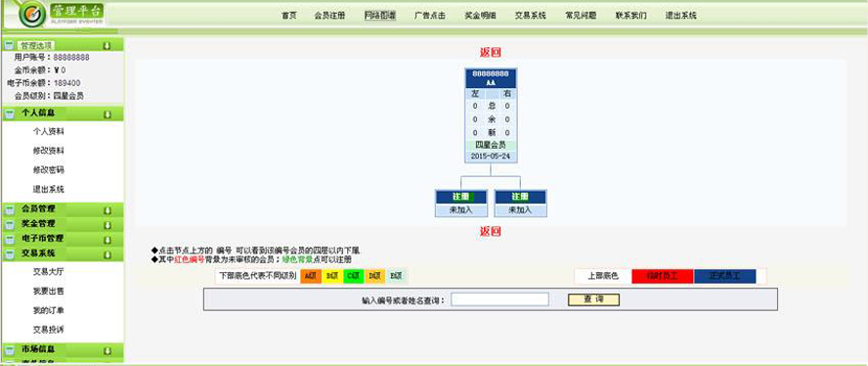
Task: Expand 市场信息 section using its arrow
Action: click(x=108, y=351)
